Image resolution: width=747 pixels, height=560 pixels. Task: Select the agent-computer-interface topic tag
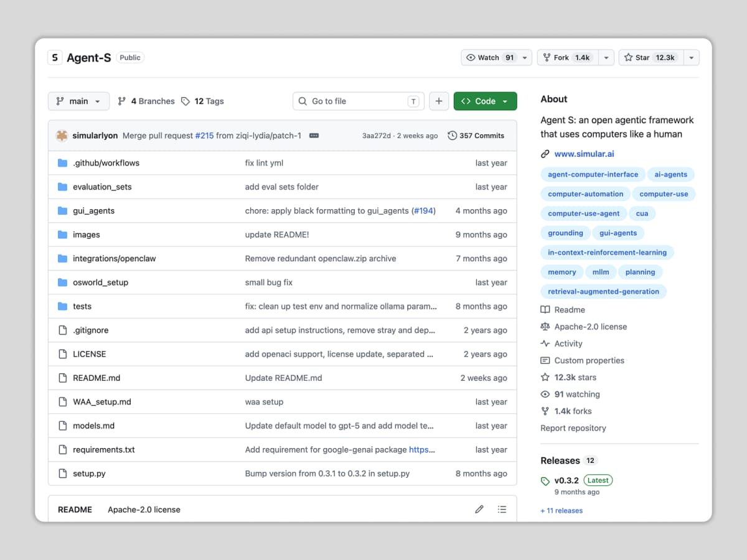(x=593, y=175)
